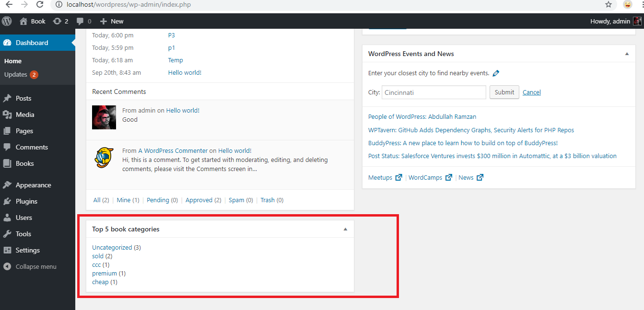Open Users via the person icon
This screenshot has width=644, height=310.
(11, 218)
